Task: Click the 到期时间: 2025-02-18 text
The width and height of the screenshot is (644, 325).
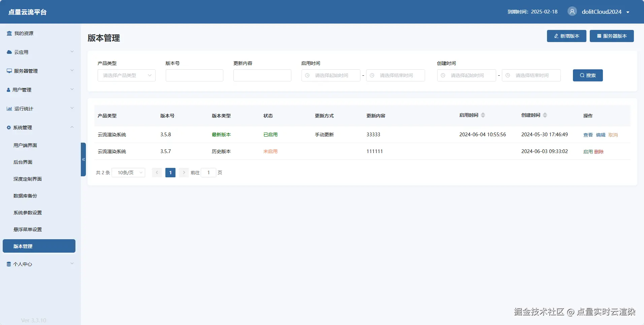Action: pyautogui.click(x=533, y=12)
